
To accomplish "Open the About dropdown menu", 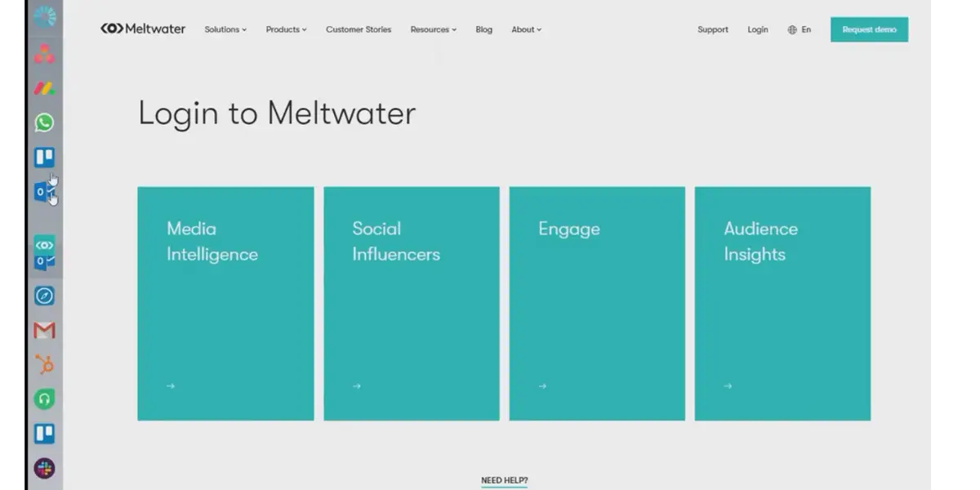I will (x=526, y=29).
